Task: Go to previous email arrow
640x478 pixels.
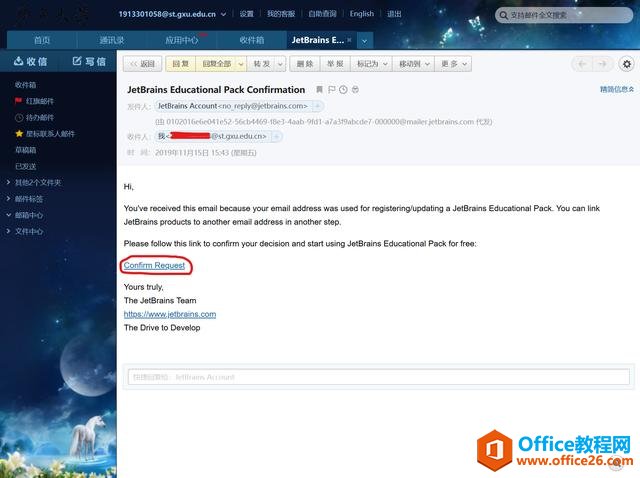Action: point(582,64)
